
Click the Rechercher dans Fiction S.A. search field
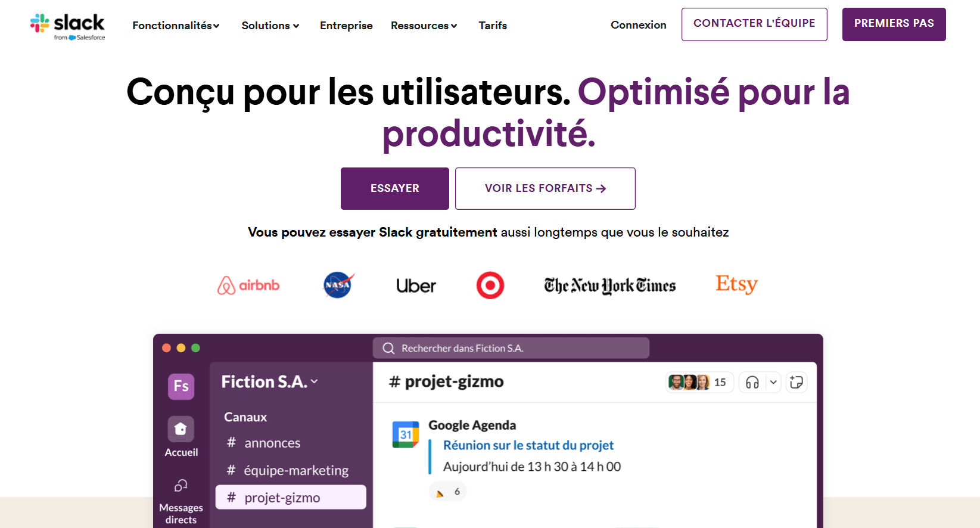(x=511, y=348)
